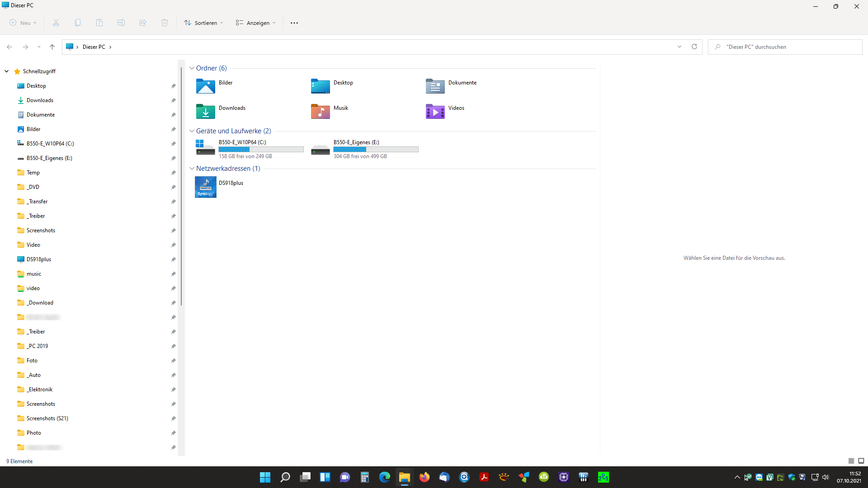868x488 pixels.
Task: Collapse the Geräte und Laufwerke group
Action: click(192, 131)
